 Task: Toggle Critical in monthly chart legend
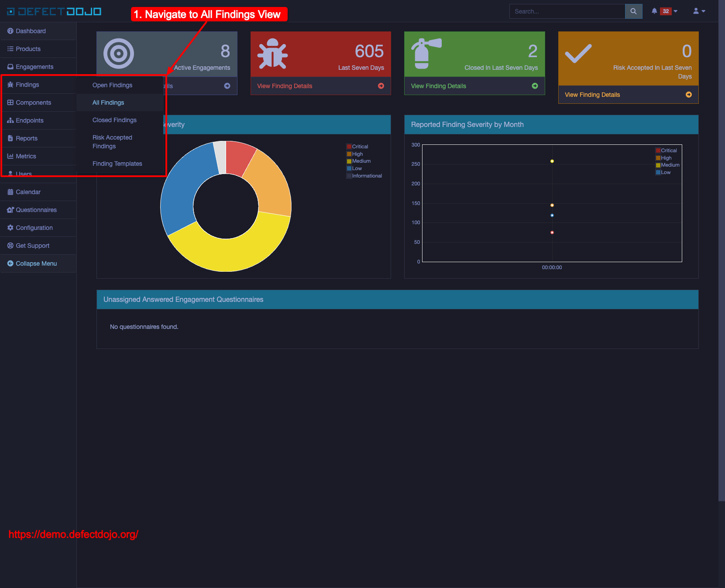pyautogui.click(x=666, y=150)
